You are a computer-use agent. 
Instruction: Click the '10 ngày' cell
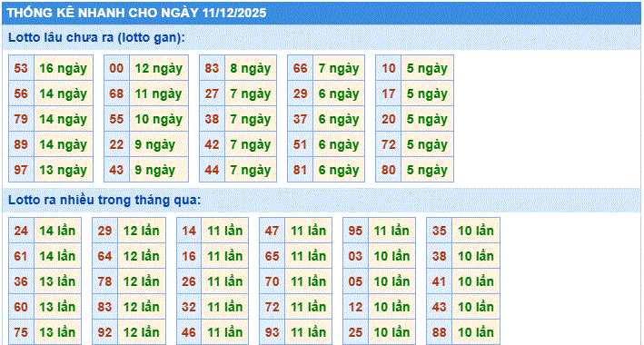pyautogui.click(x=159, y=119)
